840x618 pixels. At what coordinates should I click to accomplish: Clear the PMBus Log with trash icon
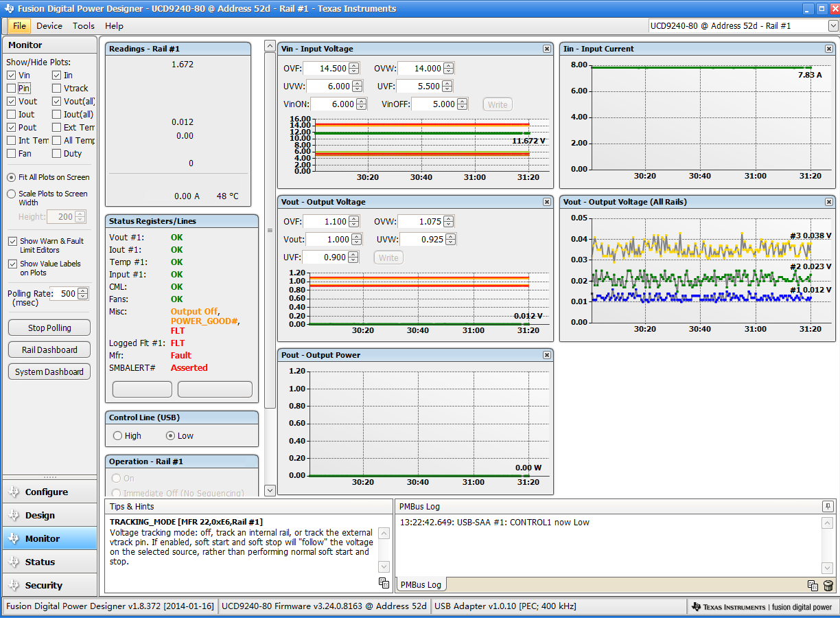pos(828,586)
